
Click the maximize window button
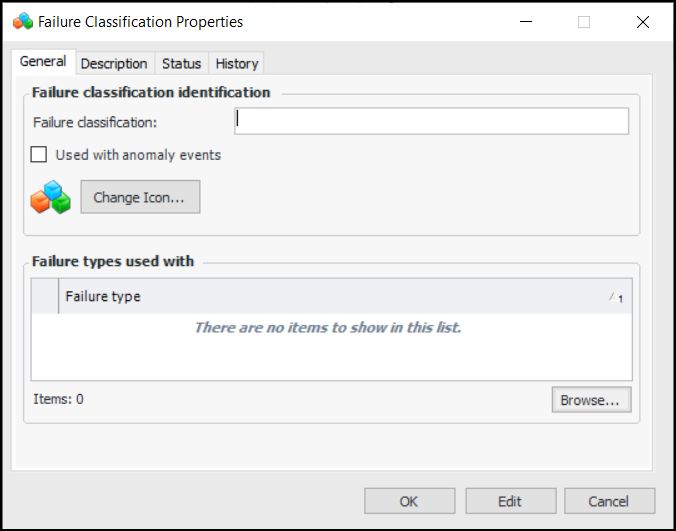point(584,22)
